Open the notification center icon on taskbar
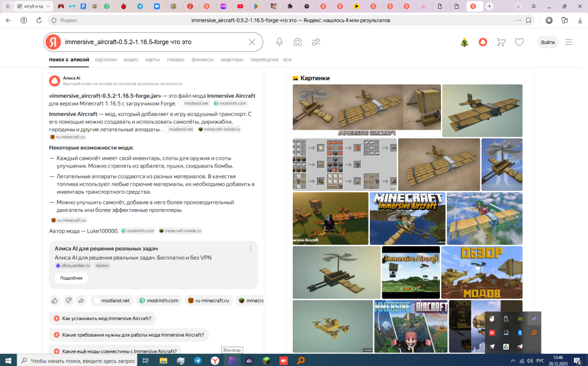The image size is (588, 366). [x=577, y=361]
